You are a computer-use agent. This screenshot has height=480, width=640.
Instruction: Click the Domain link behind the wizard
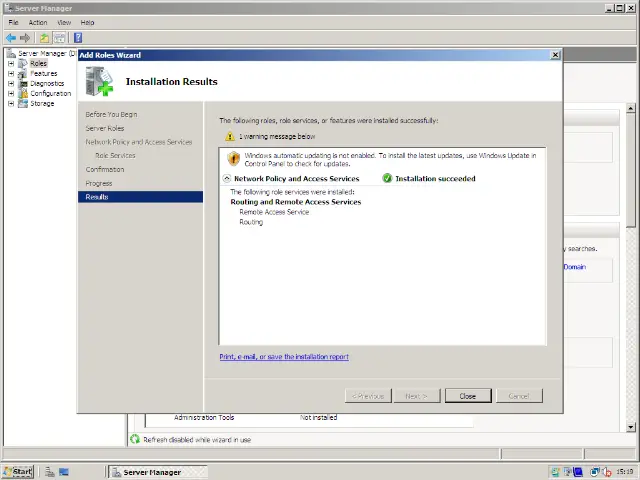point(575,267)
